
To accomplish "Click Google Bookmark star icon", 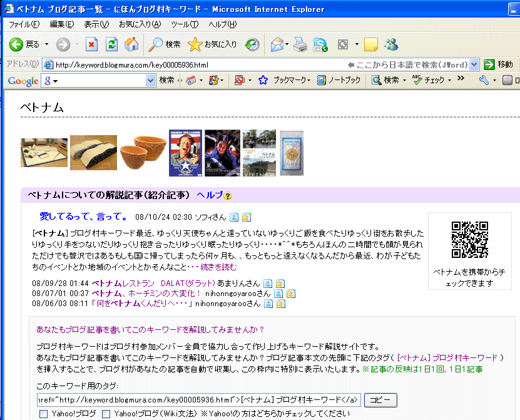I will [x=263, y=80].
